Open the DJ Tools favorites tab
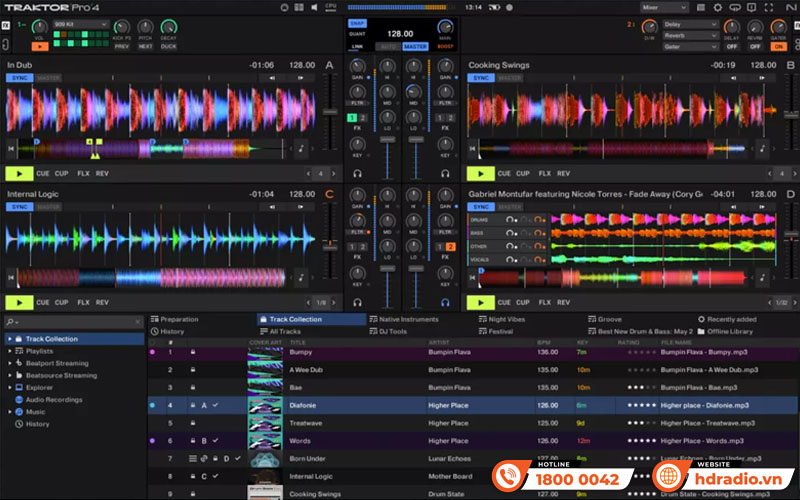This screenshot has width=800, height=500. tap(388, 332)
